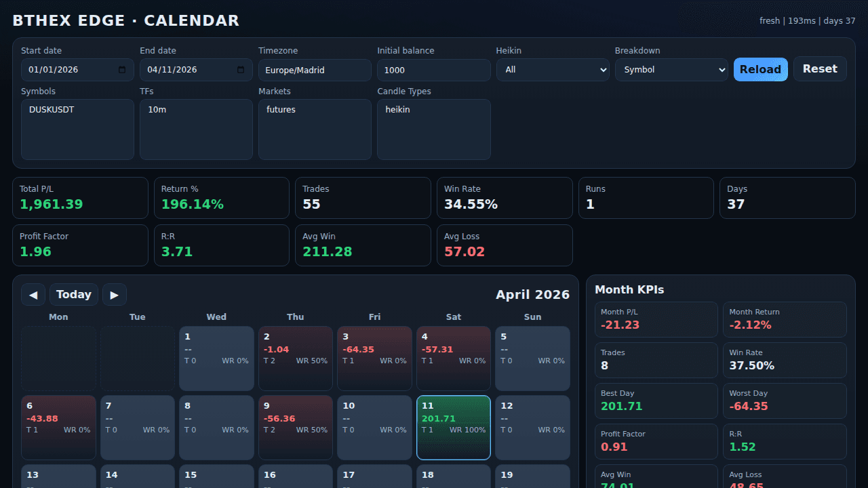868x488 pixels.
Task: Click the Symbols list box
Action: pyautogui.click(x=77, y=129)
